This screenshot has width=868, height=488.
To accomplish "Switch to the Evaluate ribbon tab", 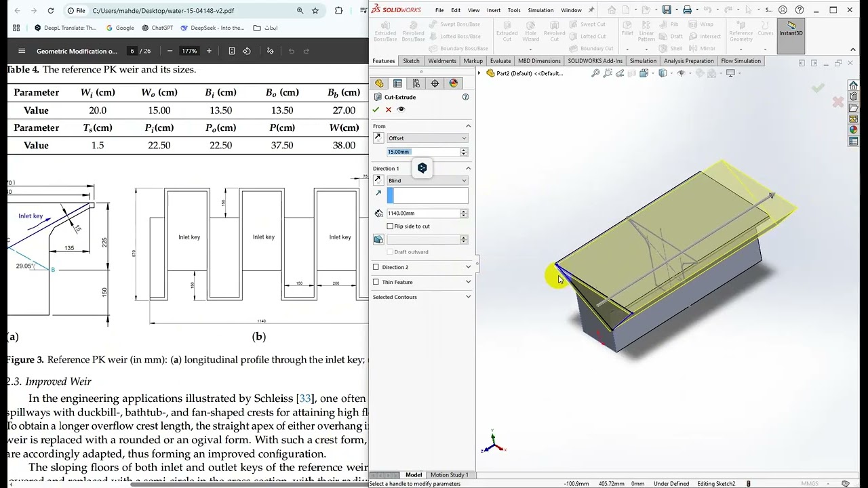I will pyautogui.click(x=500, y=61).
